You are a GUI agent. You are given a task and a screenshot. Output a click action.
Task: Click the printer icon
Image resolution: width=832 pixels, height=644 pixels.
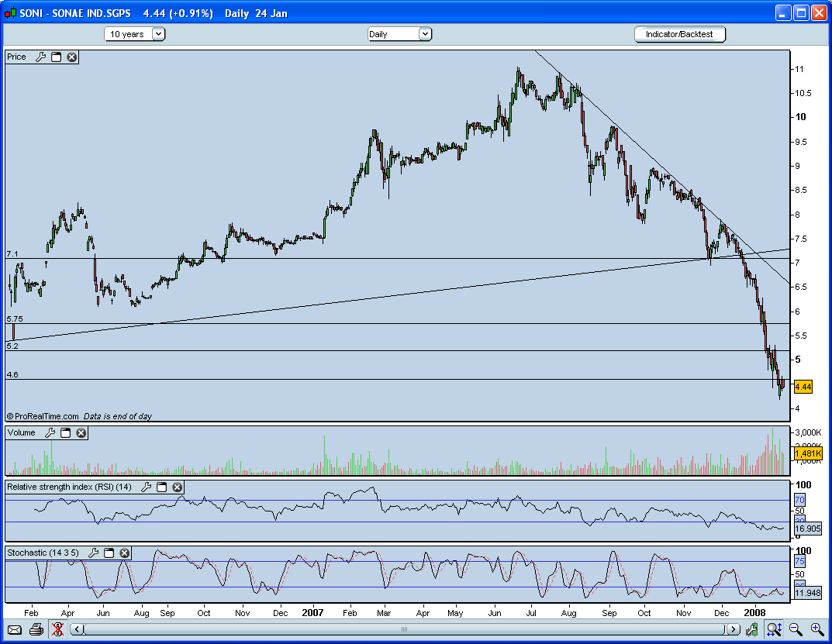click(x=36, y=630)
